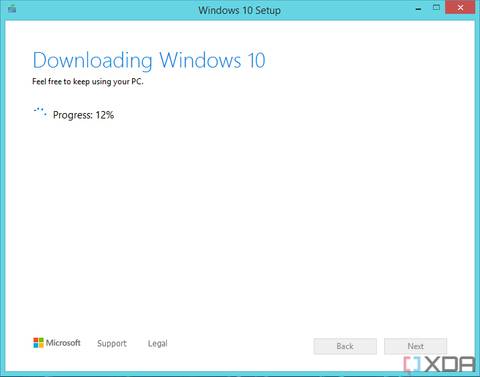
Task: Minimize the Windows 10 Setup window
Action: pyautogui.click(x=419, y=9)
